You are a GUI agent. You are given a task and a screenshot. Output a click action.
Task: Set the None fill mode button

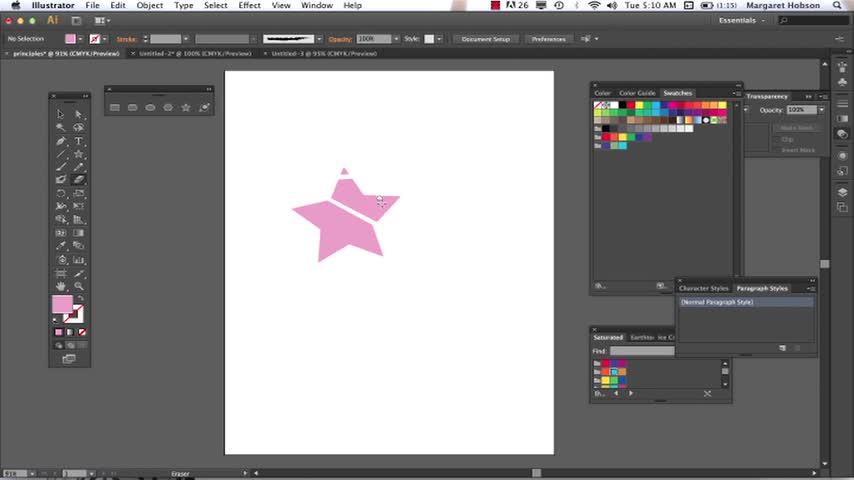pos(82,332)
